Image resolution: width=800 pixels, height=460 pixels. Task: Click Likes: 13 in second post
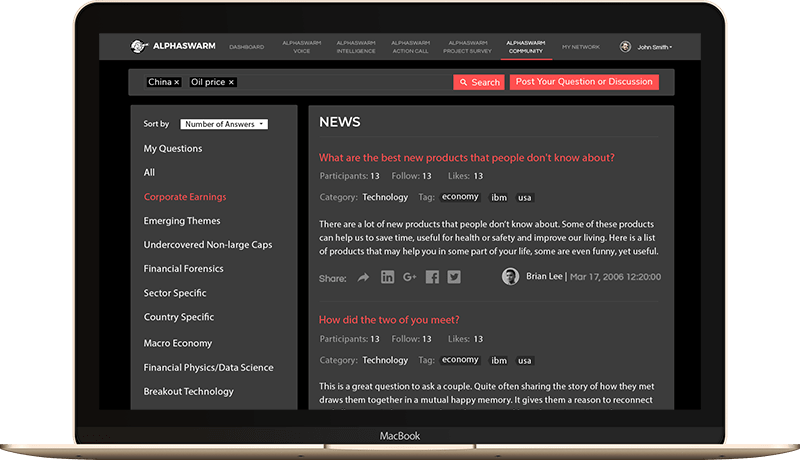[465, 339]
